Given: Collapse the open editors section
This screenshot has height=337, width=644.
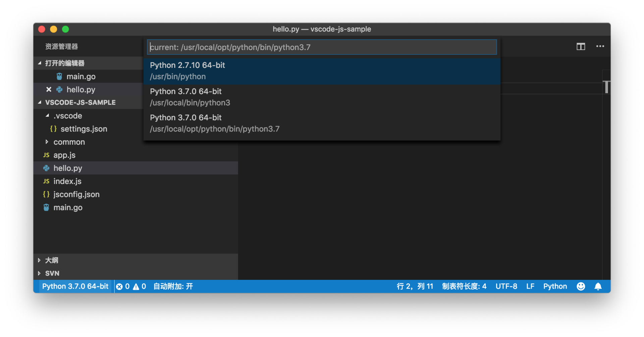Looking at the screenshot, I should [40, 63].
